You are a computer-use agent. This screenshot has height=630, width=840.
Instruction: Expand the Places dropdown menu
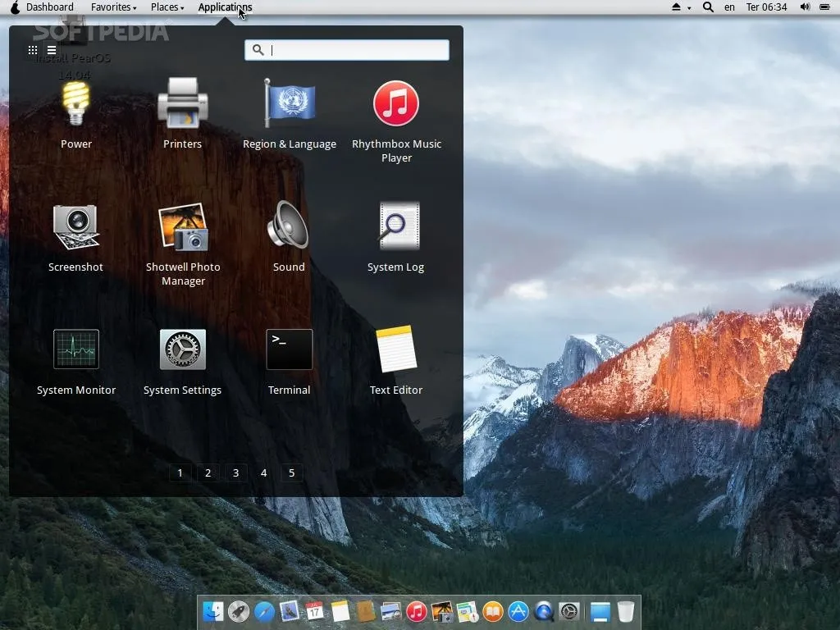tap(167, 7)
